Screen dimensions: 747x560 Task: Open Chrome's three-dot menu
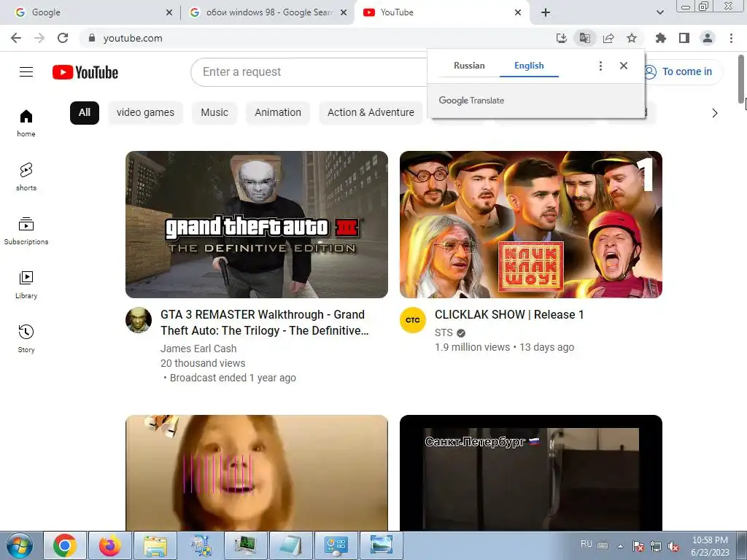[x=731, y=38]
